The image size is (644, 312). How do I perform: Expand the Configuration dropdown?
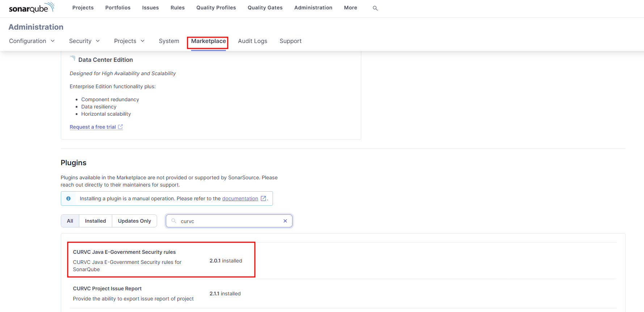(x=32, y=41)
